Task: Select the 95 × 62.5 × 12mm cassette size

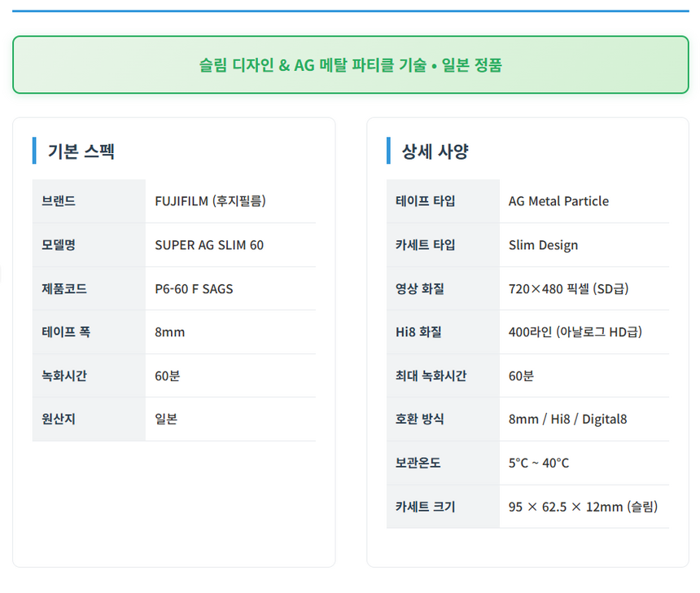Action: [x=583, y=507]
